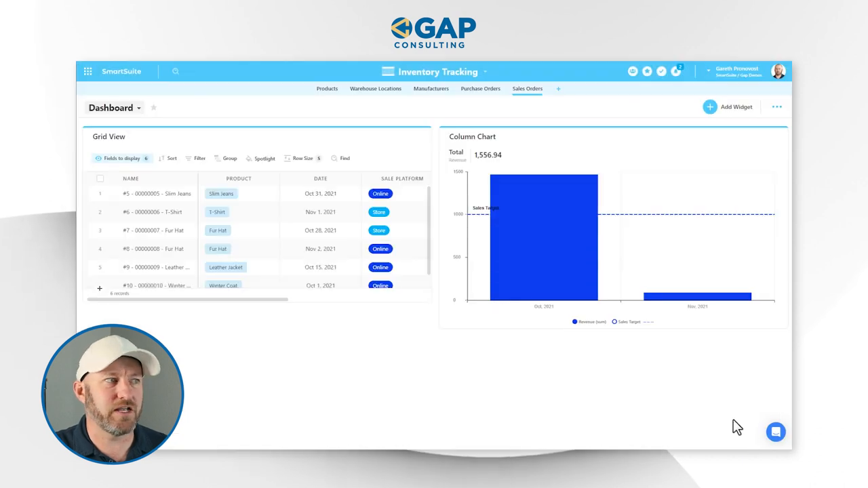Switch to Manufacturers tab
Screen dimensions: 868x488
[x=431, y=89]
